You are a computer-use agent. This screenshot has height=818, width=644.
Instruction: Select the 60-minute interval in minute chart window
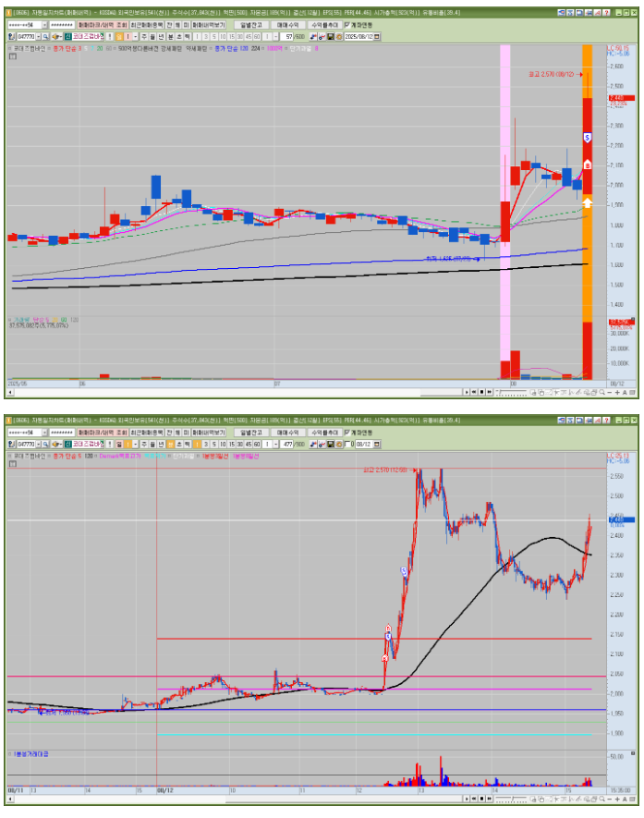[256, 444]
